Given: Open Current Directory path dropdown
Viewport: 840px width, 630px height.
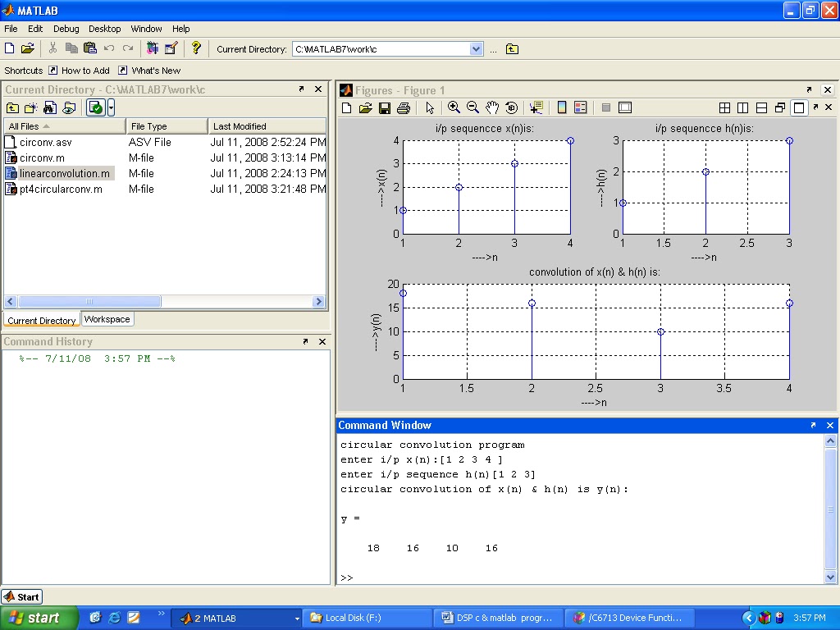Looking at the screenshot, I should coord(476,49).
